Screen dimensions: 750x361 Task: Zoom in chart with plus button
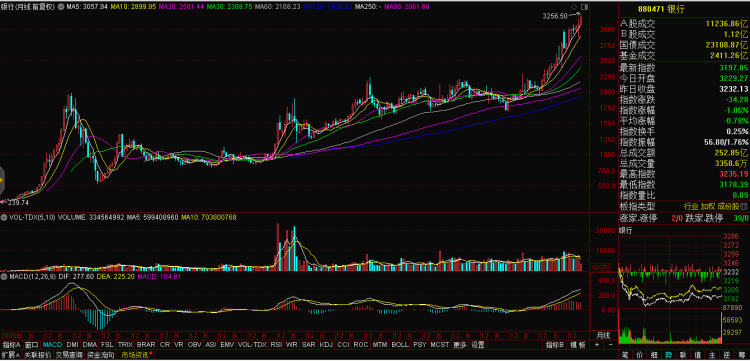pos(597,345)
